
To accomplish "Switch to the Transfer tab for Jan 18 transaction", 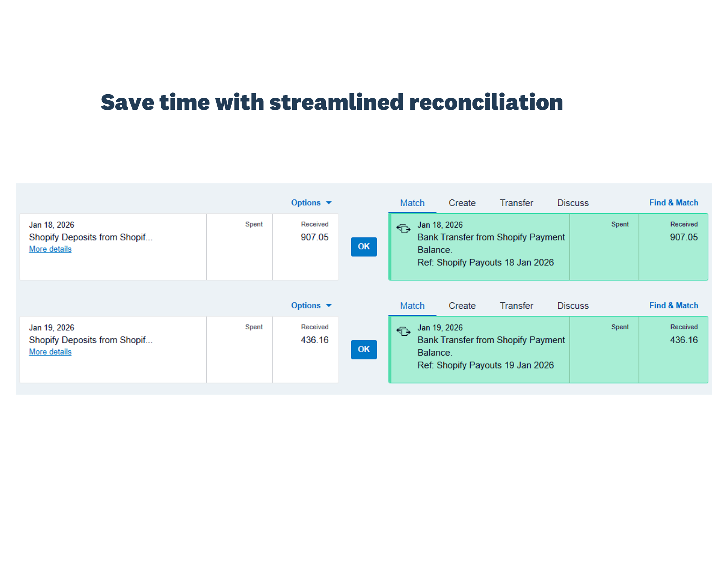I will click(x=516, y=202).
